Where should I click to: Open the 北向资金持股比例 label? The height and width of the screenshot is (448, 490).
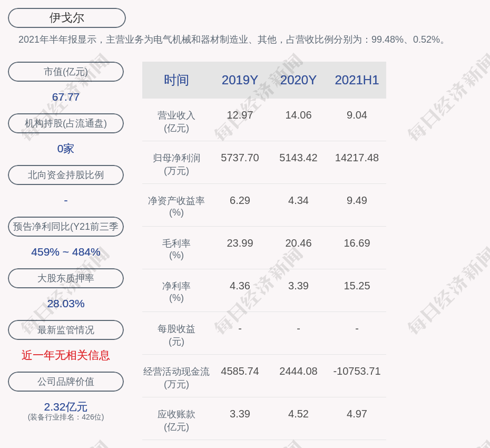click(66, 175)
